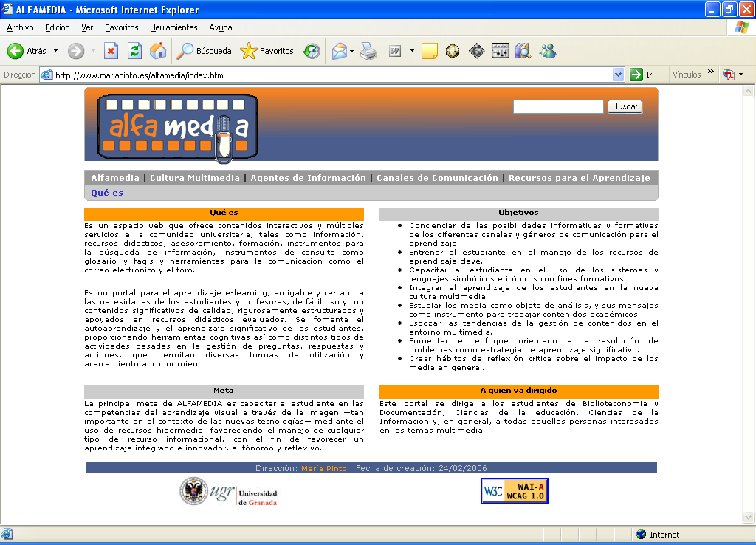Click the alfamedia logo banner image

(x=177, y=128)
